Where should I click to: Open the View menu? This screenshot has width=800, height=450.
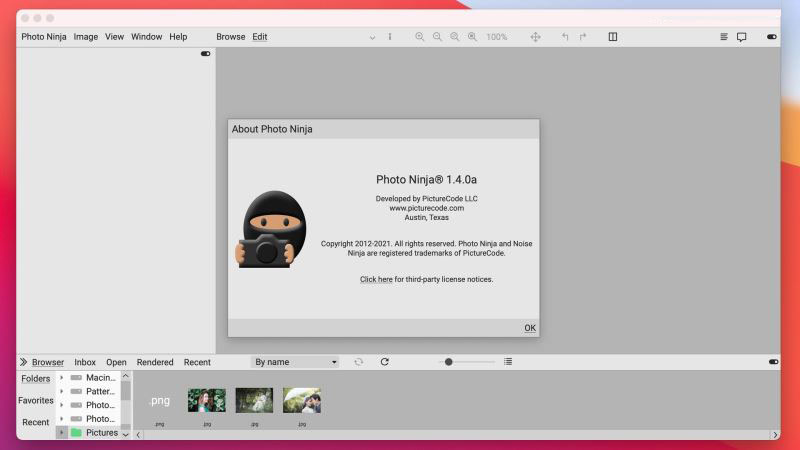[x=114, y=37]
